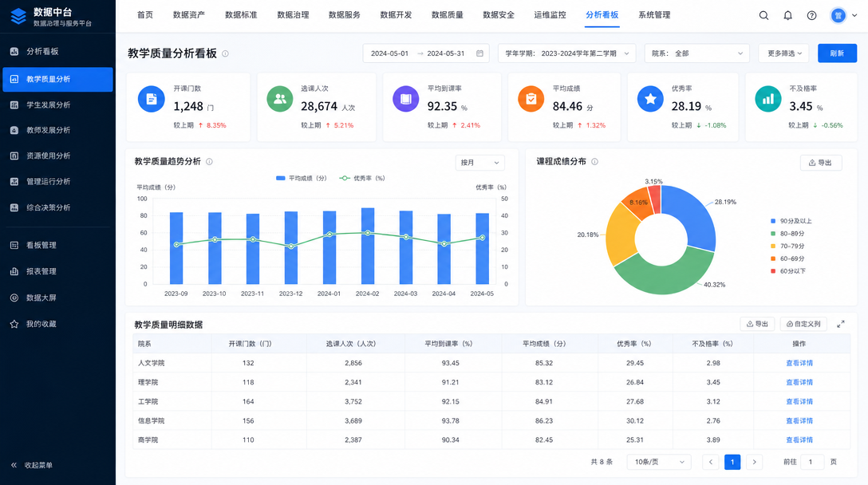Toggle 90分及以上 legend item in pie chart

pyautogui.click(x=791, y=221)
